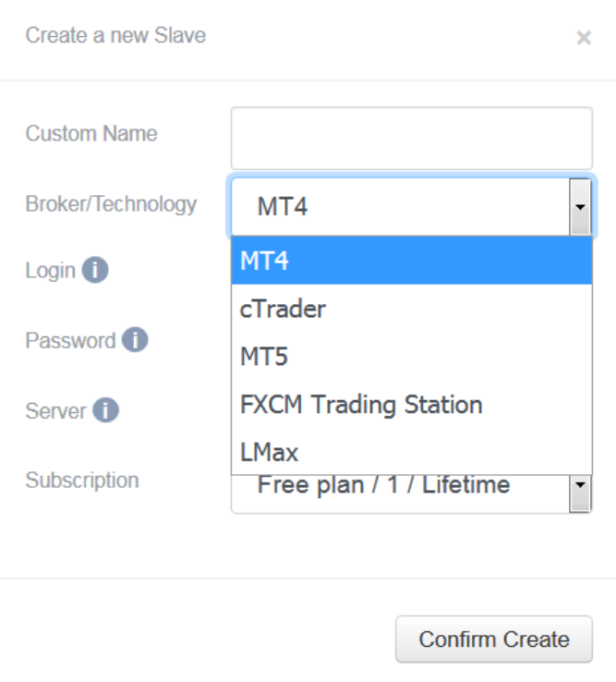Click the Password label text
Image resolution: width=616 pixels, height=682 pixels.
70,341
